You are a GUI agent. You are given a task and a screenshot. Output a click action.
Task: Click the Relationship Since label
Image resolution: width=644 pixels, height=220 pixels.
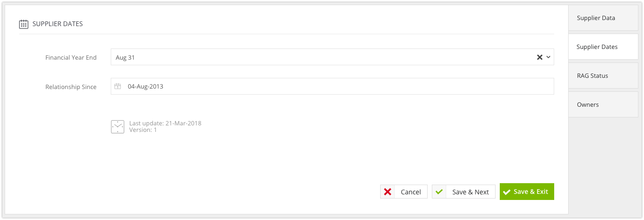tap(71, 87)
